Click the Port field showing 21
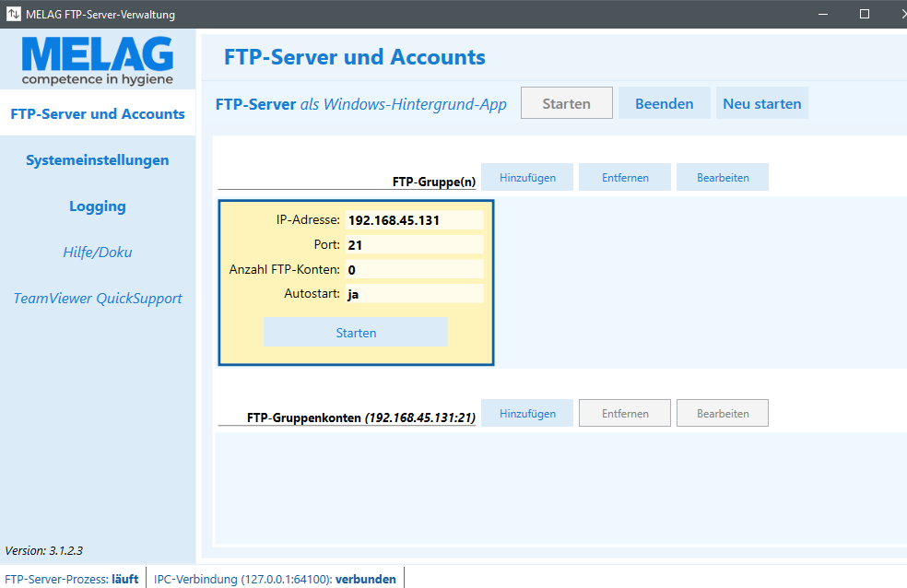907x588 pixels. 414,244
